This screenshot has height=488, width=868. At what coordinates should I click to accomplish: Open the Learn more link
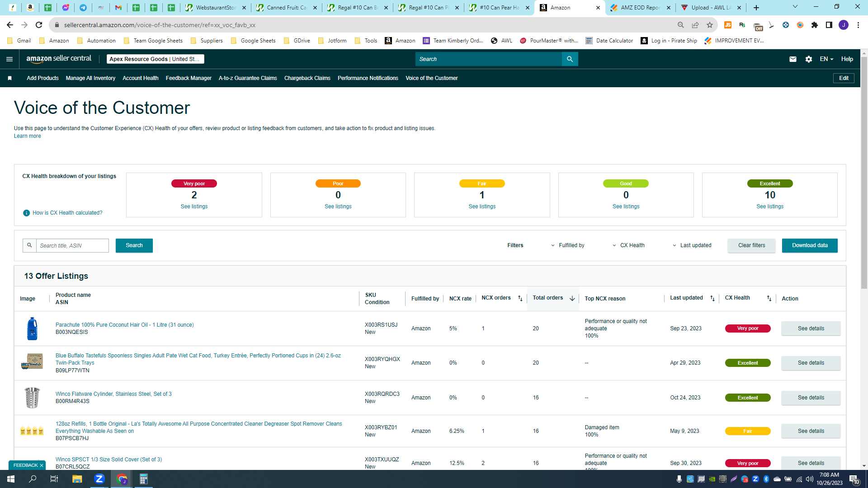click(27, 136)
